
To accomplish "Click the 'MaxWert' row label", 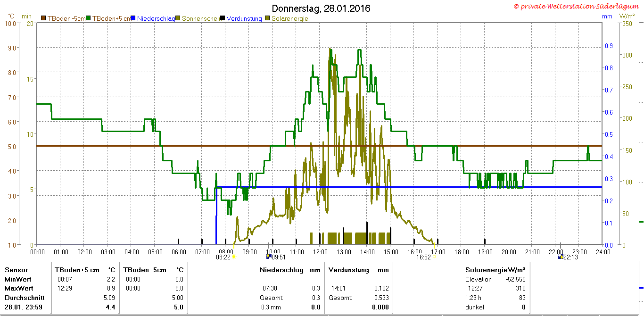I will point(19,288).
